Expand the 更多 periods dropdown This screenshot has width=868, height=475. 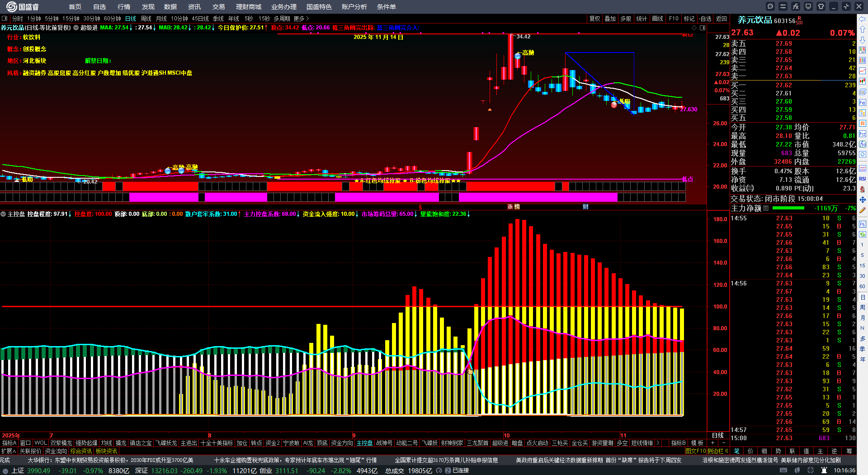point(301,19)
